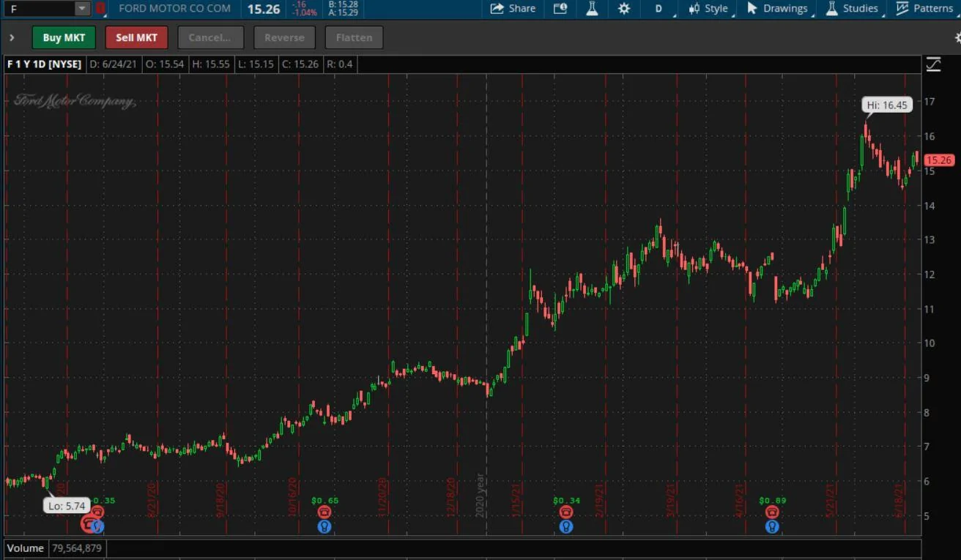This screenshot has width=961, height=560.
Task: Click the Share icon button
Action: coord(513,9)
